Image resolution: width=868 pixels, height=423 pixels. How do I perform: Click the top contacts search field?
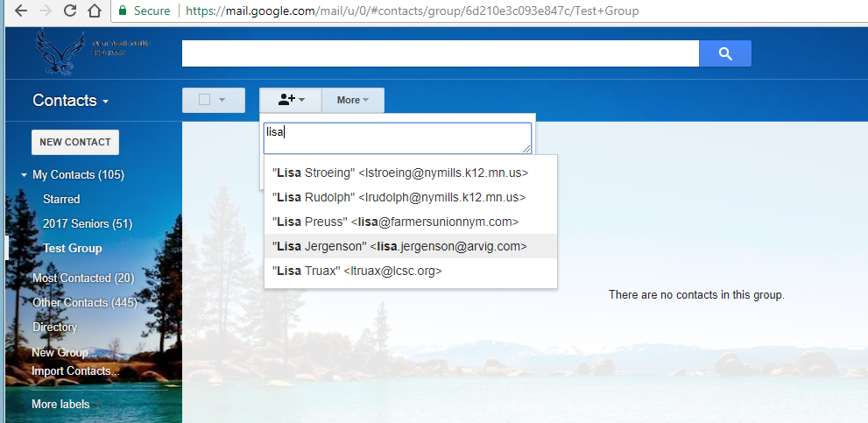click(x=440, y=53)
